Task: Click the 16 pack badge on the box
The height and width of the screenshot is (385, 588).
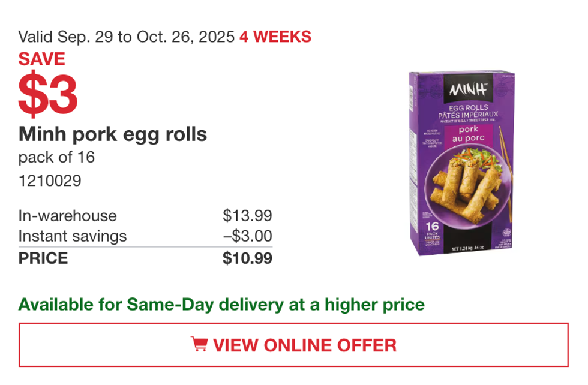Action: [433, 230]
